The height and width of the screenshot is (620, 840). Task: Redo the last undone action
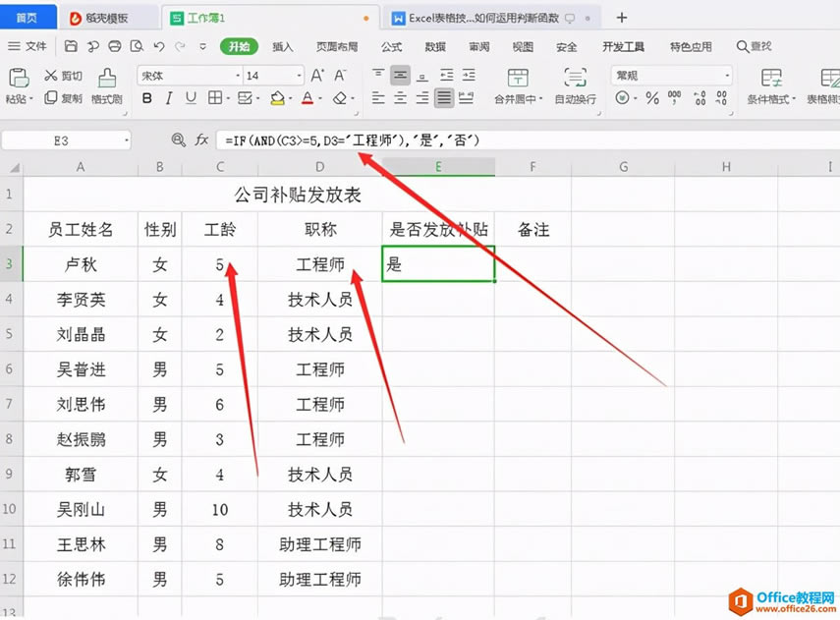pos(180,46)
